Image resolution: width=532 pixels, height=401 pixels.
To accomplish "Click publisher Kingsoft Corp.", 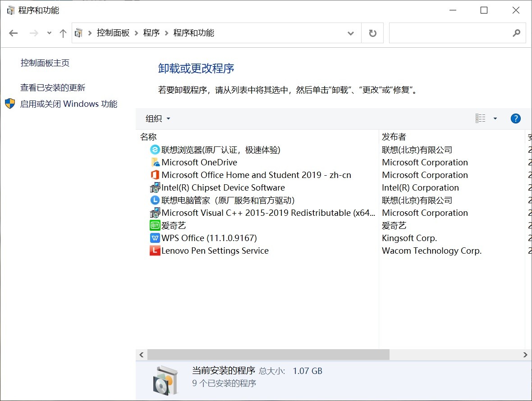I will [x=409, y=238].
